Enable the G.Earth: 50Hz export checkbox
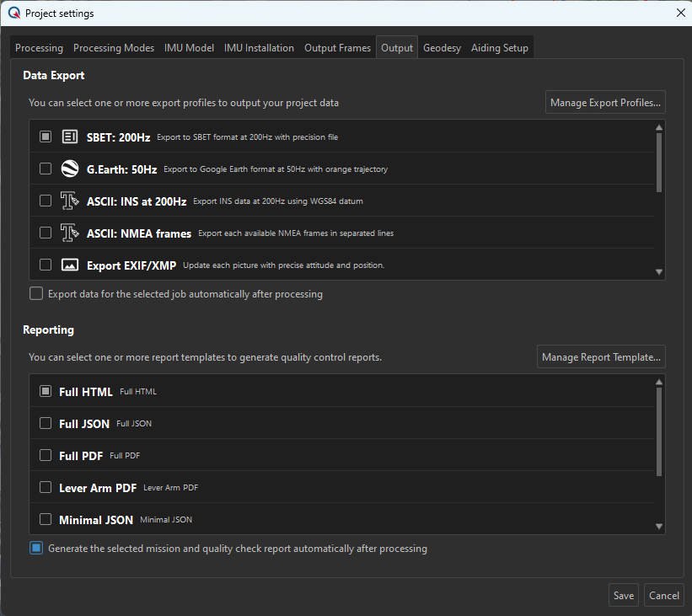692x616 pixels. [46, 169]
